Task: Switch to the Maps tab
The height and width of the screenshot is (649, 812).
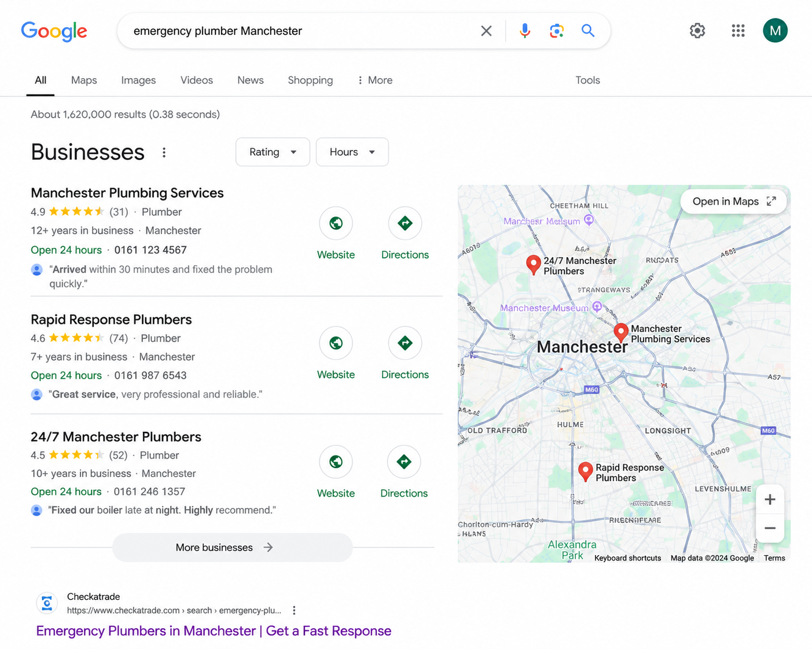Action: pyautogui.click(x=84, y=80)
